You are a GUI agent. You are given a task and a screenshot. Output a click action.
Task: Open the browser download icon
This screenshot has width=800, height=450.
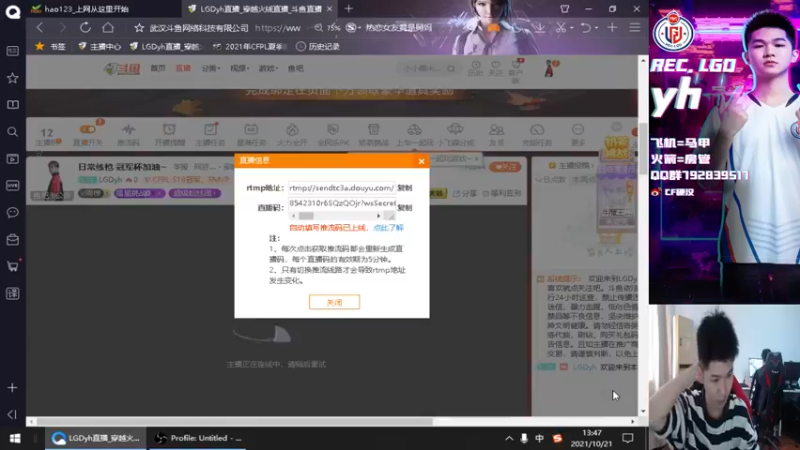pos(539,28)
